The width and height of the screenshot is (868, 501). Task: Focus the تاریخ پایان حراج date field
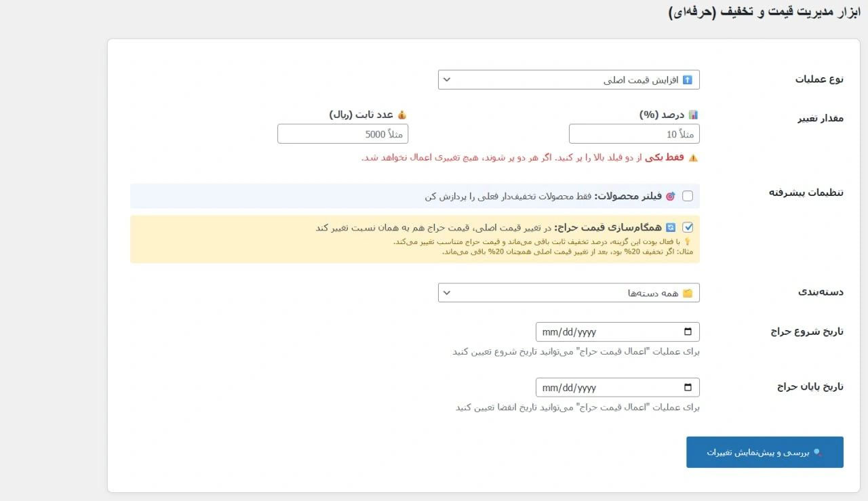(x=604, y=388)
